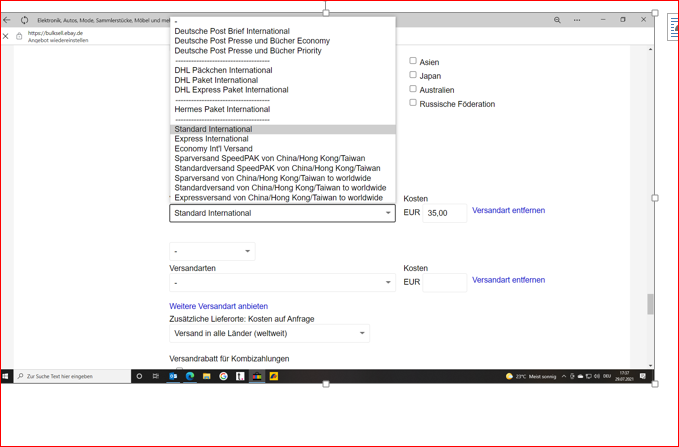The image size is (679, 447).
Task: Tick the Russische Föderation checkbox
Action: [413, 102]
